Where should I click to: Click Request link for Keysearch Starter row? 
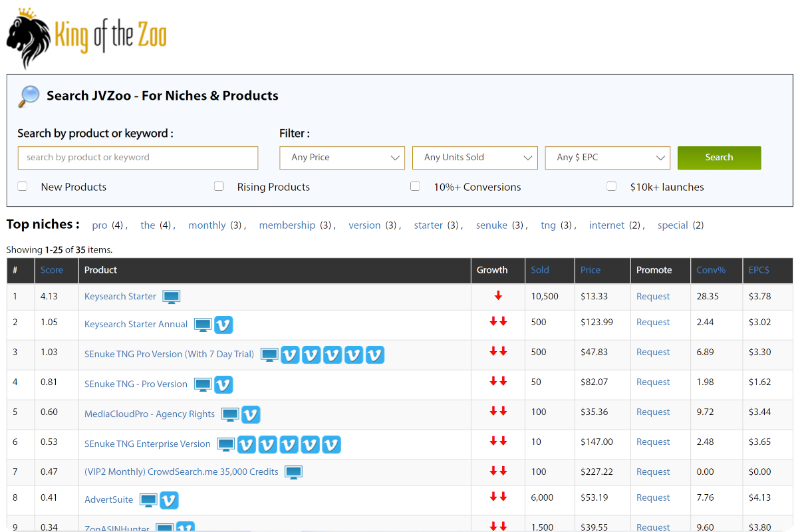652,297
